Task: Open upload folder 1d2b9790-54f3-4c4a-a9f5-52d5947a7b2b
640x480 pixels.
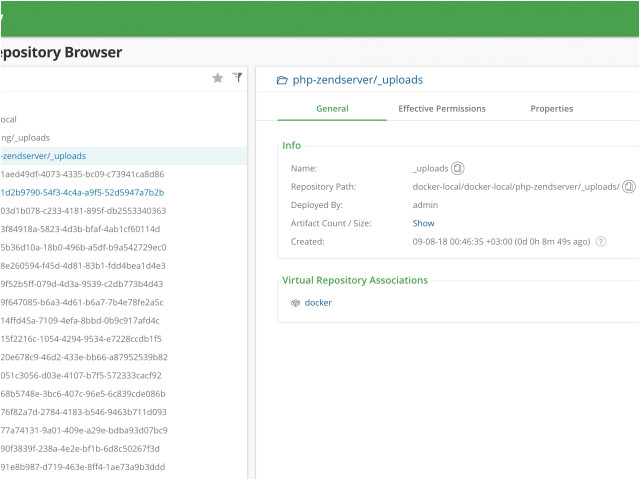Action: [x=82, y=193]
